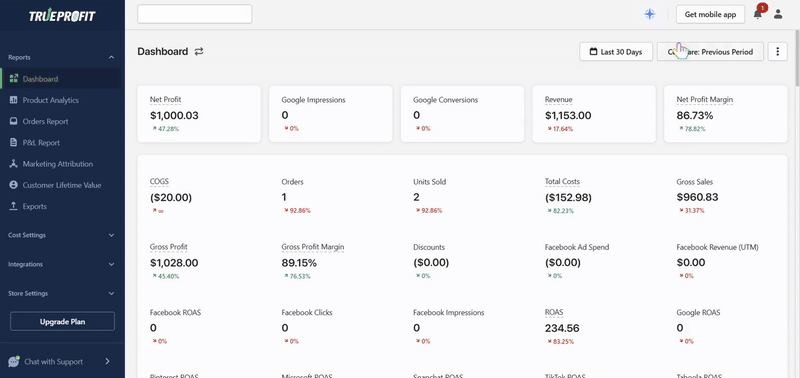The width and height of the screenshot is (800, 378).
Task: Collapse the Reports section chevron
Action: point(111,58)
